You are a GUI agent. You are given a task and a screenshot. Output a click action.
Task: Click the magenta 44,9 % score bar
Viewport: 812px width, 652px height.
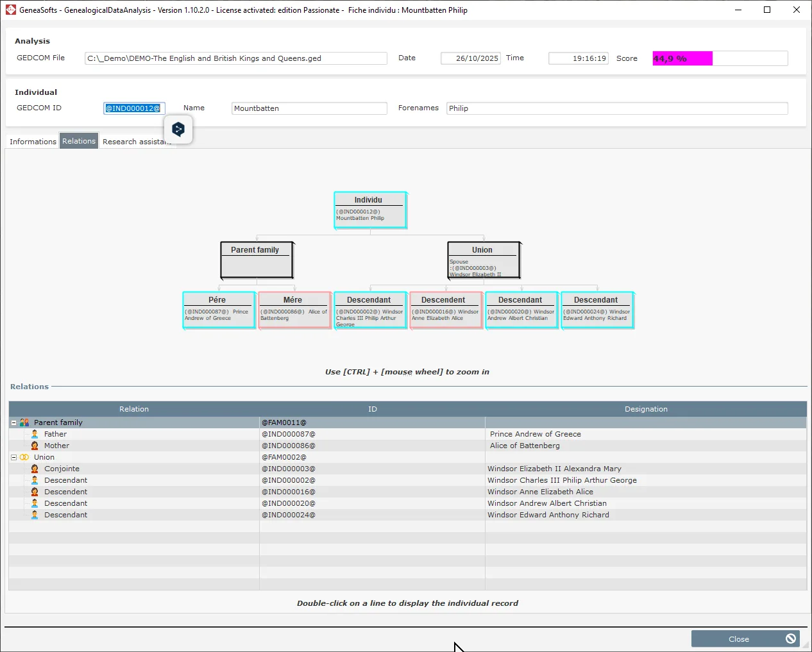click(681, 58)
